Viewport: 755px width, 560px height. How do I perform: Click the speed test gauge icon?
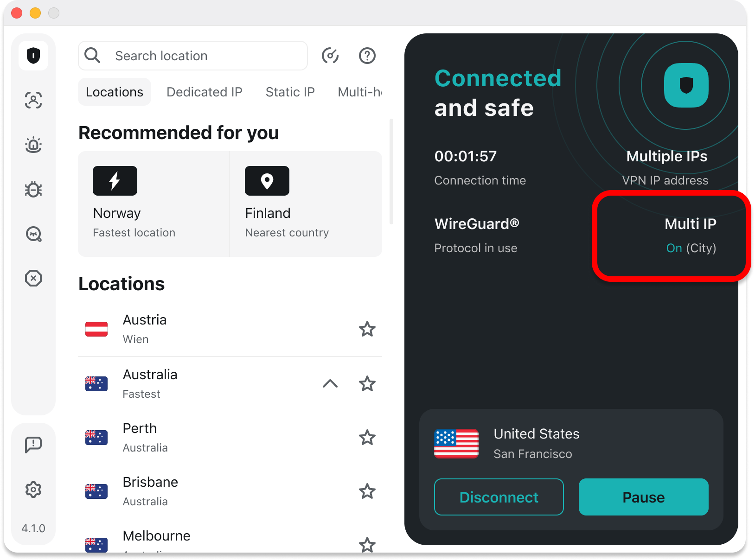(x=330, y=56)
